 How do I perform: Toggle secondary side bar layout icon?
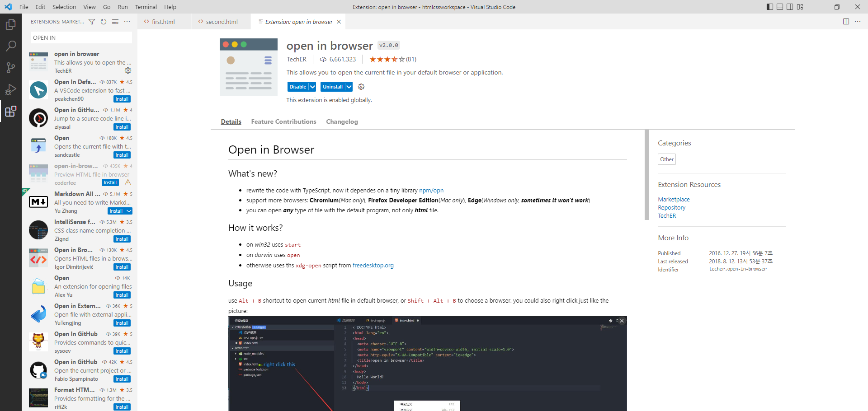pyautogui.click(x=790, y=7)
